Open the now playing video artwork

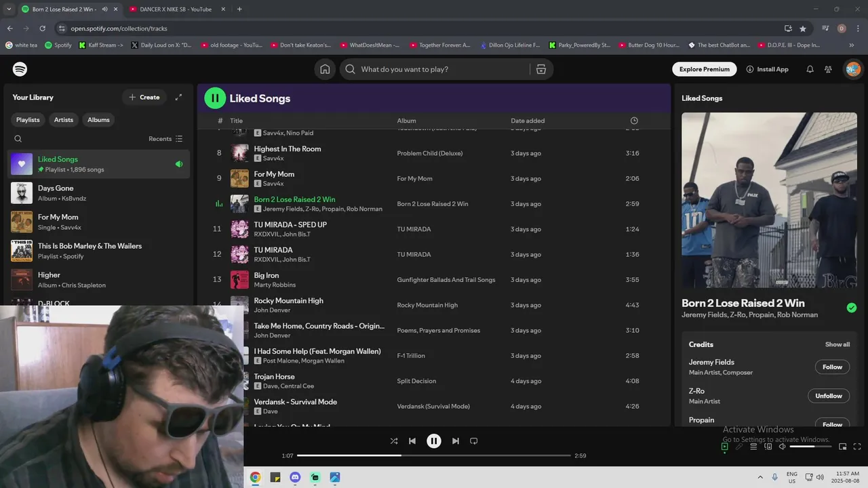point(769,200)
